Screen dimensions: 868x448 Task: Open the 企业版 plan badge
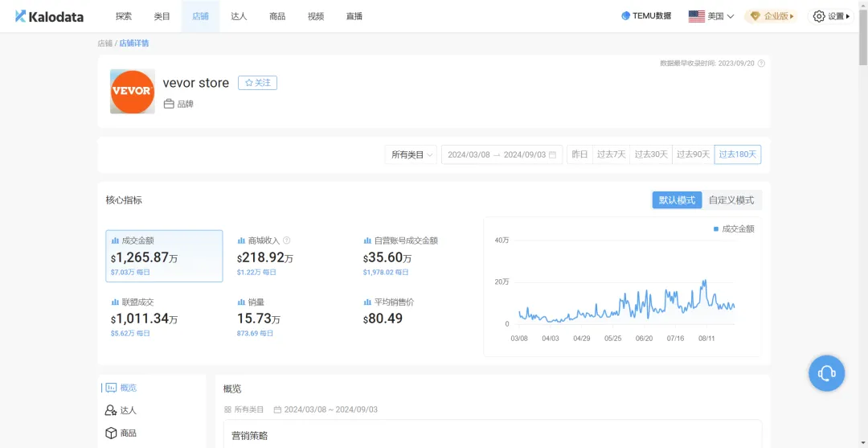point(772,16)
